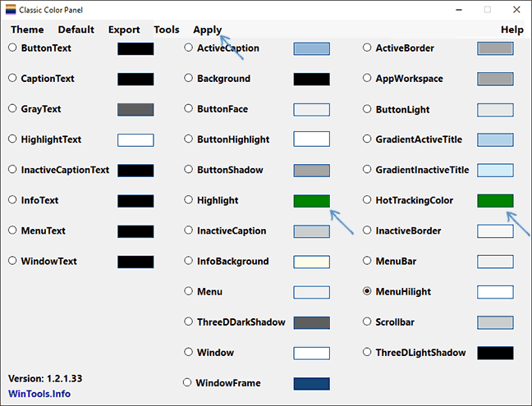
Task: Open the Tools menu
Action: (x=167, y=30)
